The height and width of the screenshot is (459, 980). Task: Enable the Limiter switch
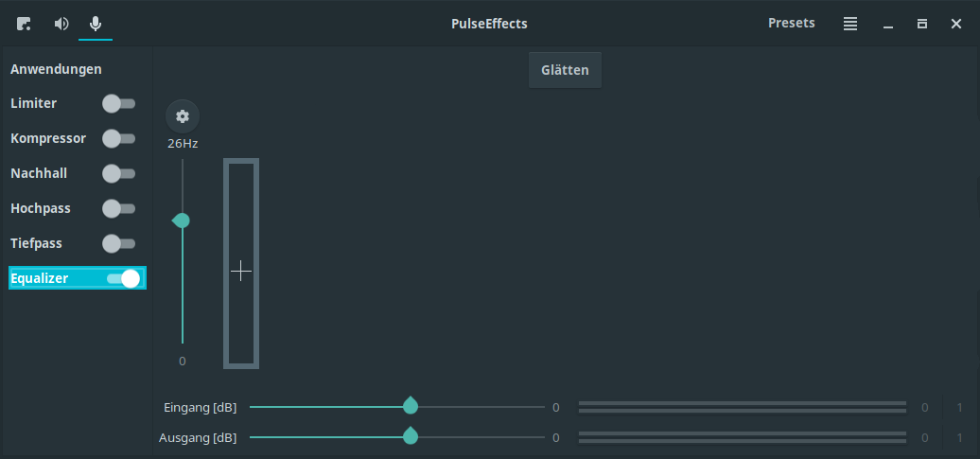[x=119, y=104]
